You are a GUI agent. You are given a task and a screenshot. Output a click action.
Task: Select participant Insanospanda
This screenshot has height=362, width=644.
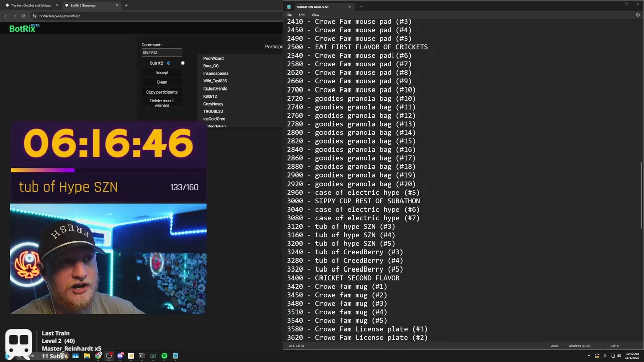216,73
